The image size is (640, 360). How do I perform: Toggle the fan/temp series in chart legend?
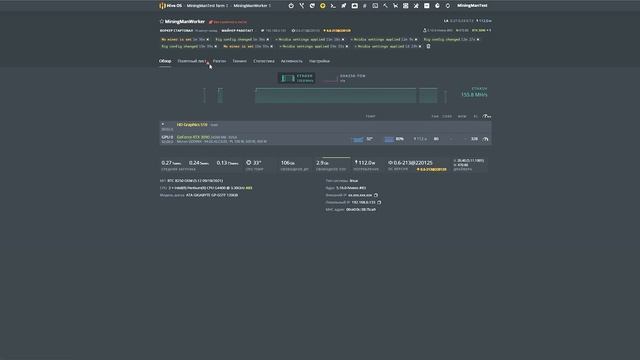pos(344,78)
